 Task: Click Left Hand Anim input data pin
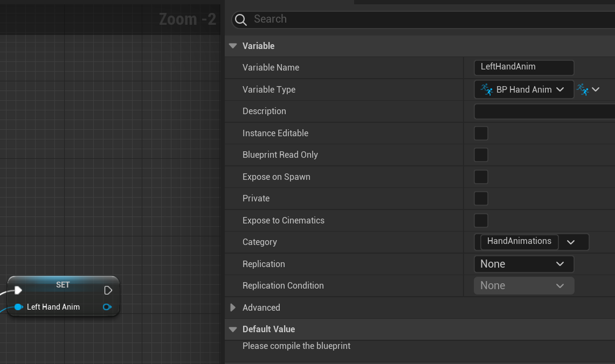(x=18, y=307)
